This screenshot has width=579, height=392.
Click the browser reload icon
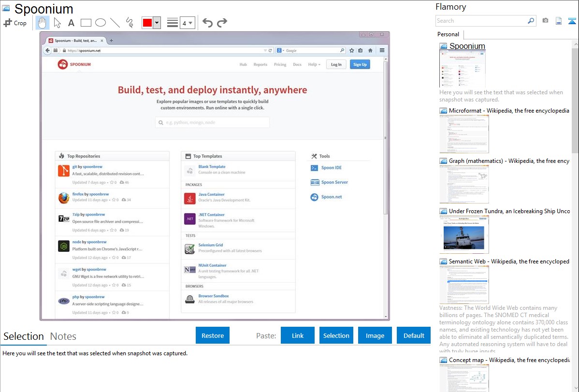pyautogui.click(x=270, y=50)
